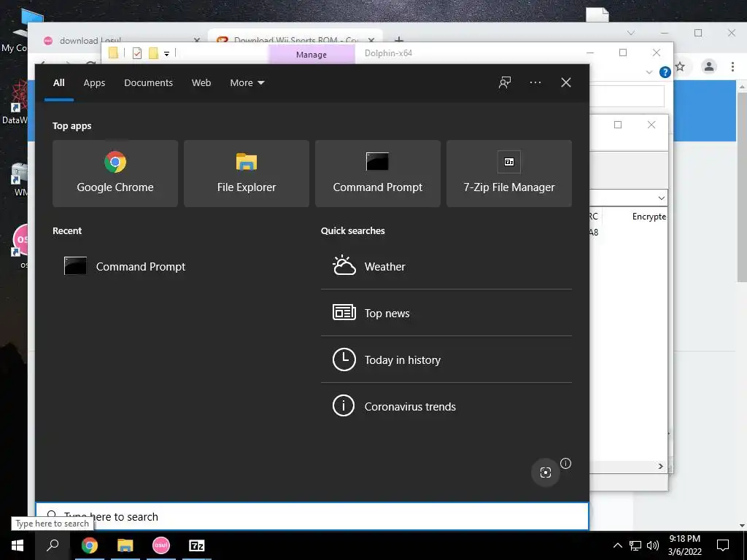Switch to the Web search tab
Viewport: 747px width, 560px height.
point(201,83)
